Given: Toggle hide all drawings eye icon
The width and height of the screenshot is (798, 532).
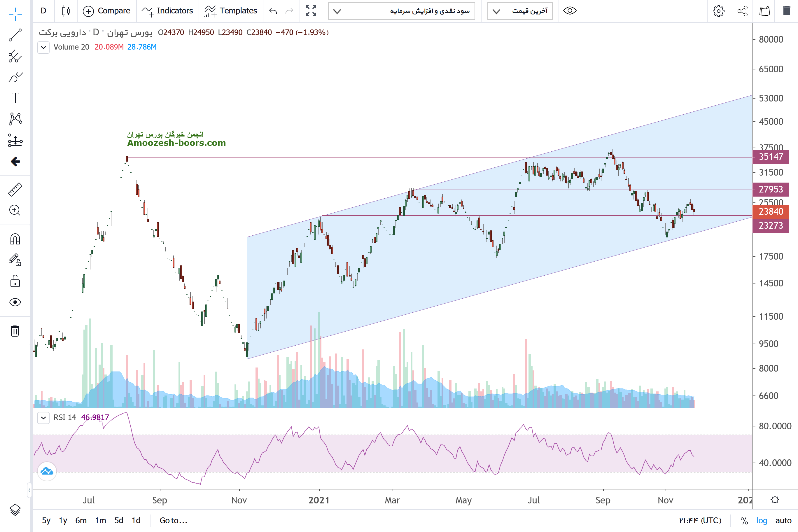Looking at the screenshot, I should [15, 302].
